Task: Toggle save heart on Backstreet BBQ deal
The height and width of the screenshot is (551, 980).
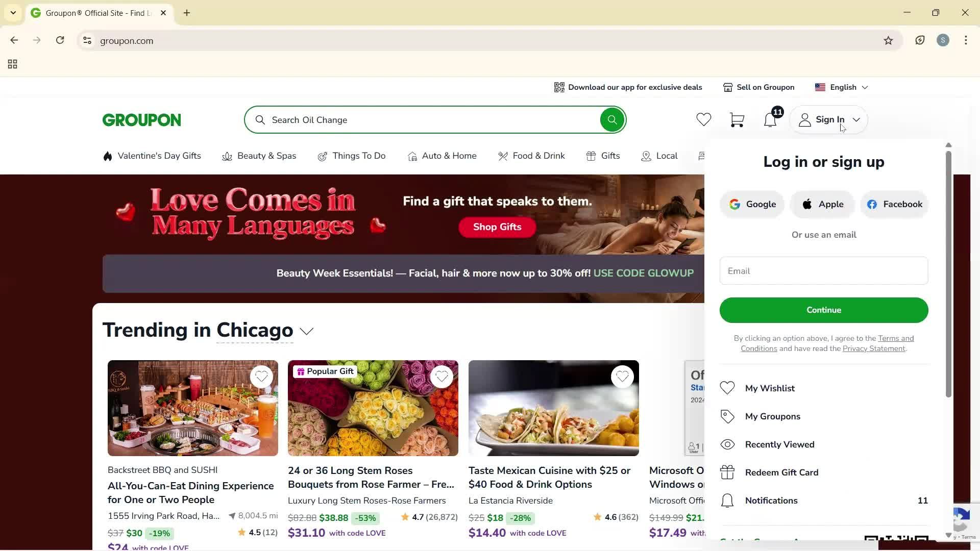Action: (x=262, y=377)
